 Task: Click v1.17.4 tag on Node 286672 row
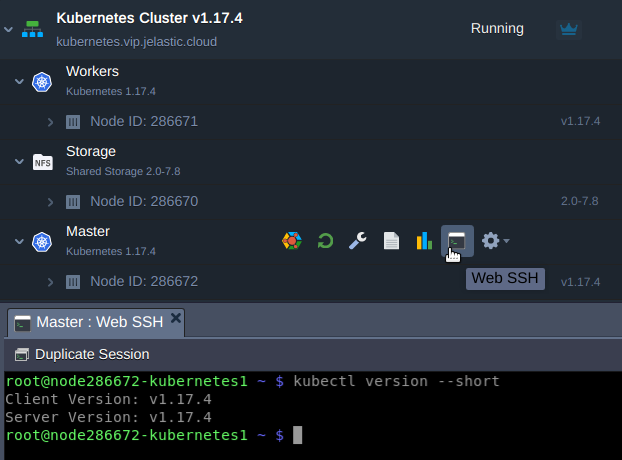click(580, 282)
